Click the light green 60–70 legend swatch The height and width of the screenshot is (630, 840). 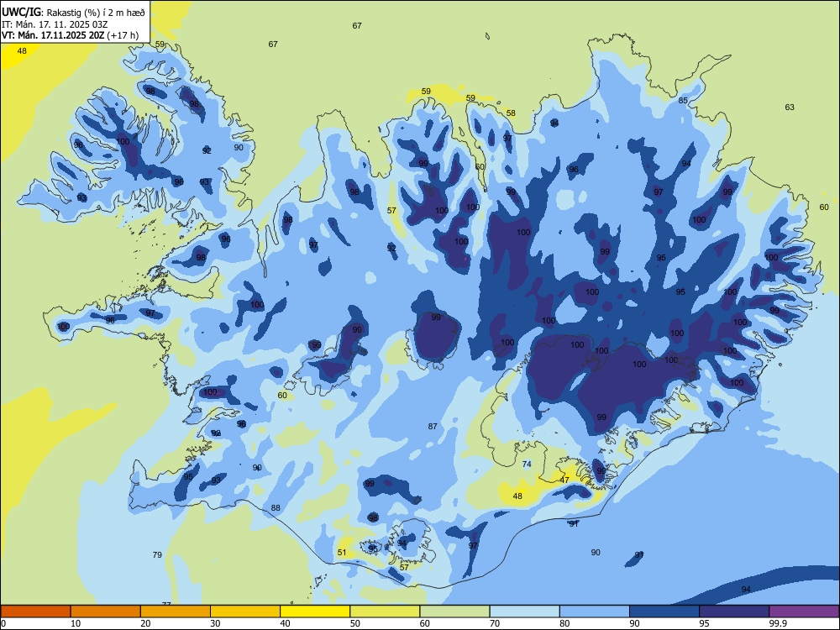click(x=454, y=612)
